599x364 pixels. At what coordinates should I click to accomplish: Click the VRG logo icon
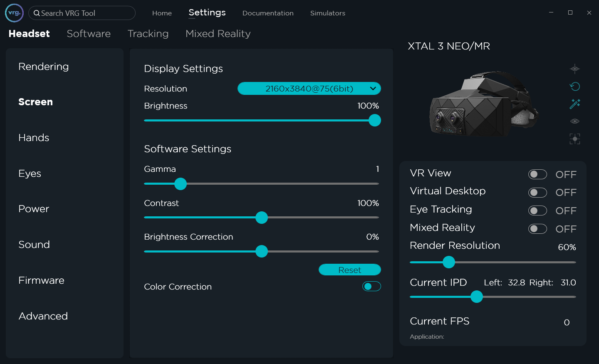(14, 13)
